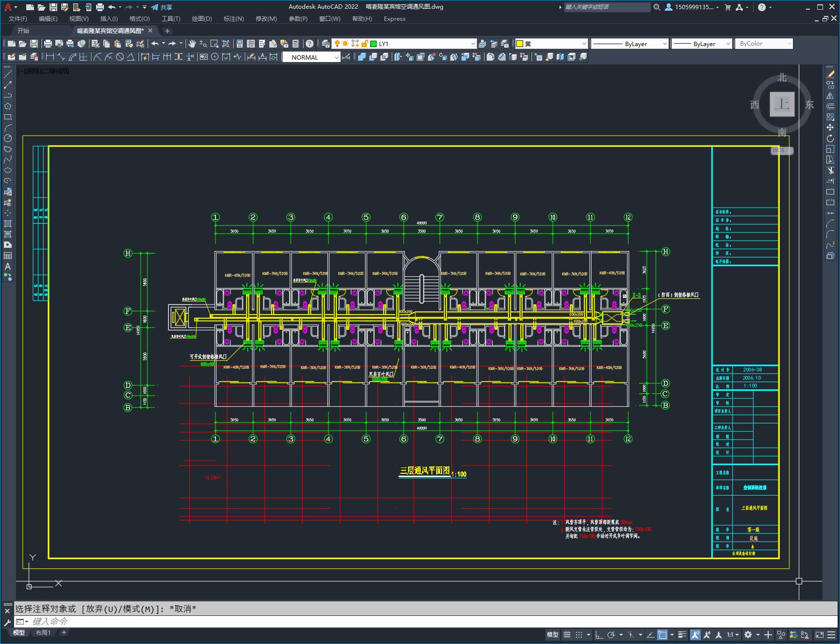Click the WCS label under the ViewCube

coord(781,150)
